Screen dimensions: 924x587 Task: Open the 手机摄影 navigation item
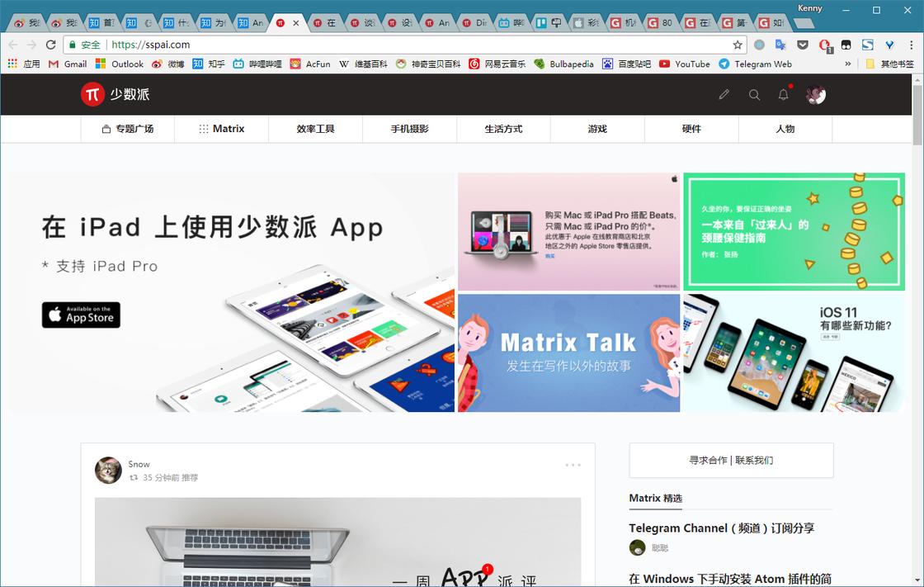(x=409, y=129)
